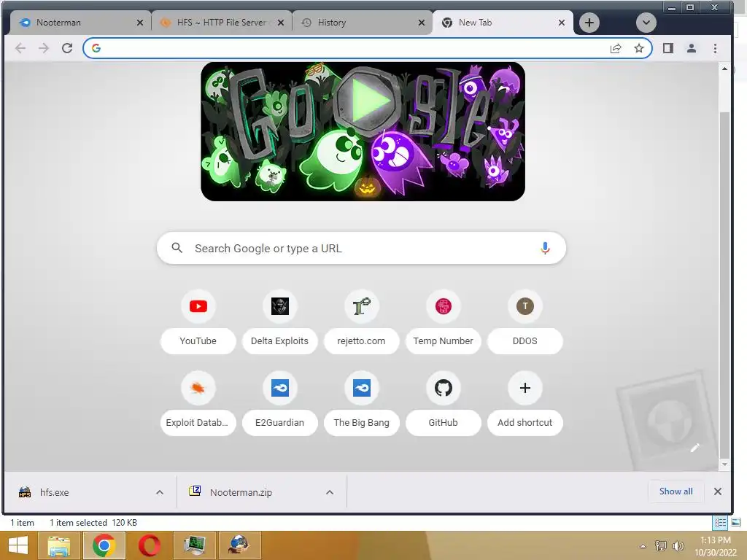The height and width of the screenshot is (560, 747).
Task: Show hidden system tray icons
Action: click(x=643, y=546)
